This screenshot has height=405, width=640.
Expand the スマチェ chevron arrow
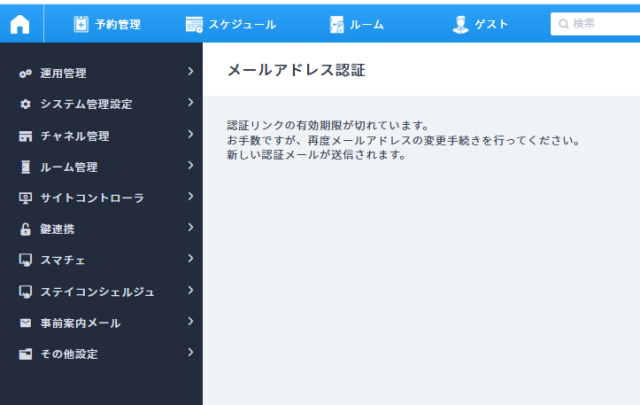pyautogui.click(x=189, y=259)
